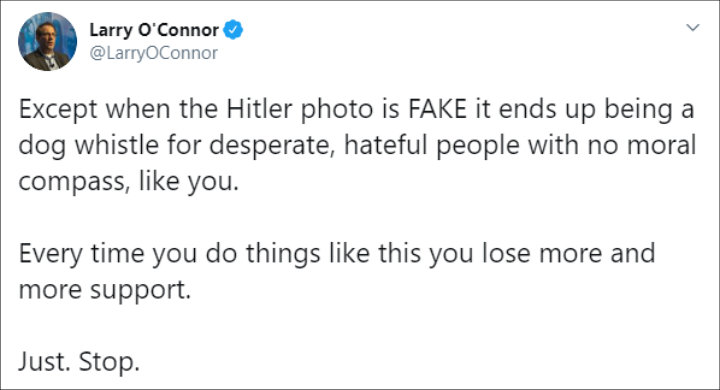The image size is (720, 390).
Task: Click the 'more support.' closing text
Action: pos(105,290)
